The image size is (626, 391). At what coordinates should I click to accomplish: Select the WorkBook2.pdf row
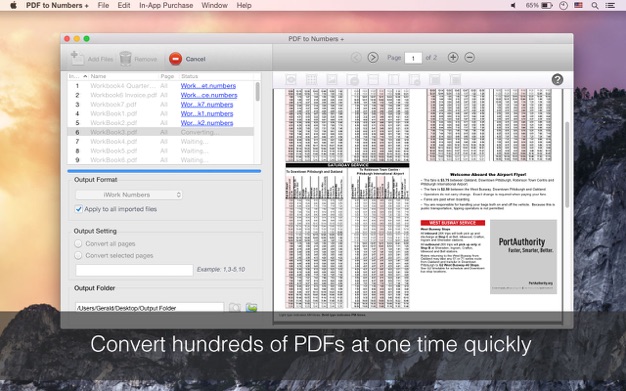pos(160,123)
